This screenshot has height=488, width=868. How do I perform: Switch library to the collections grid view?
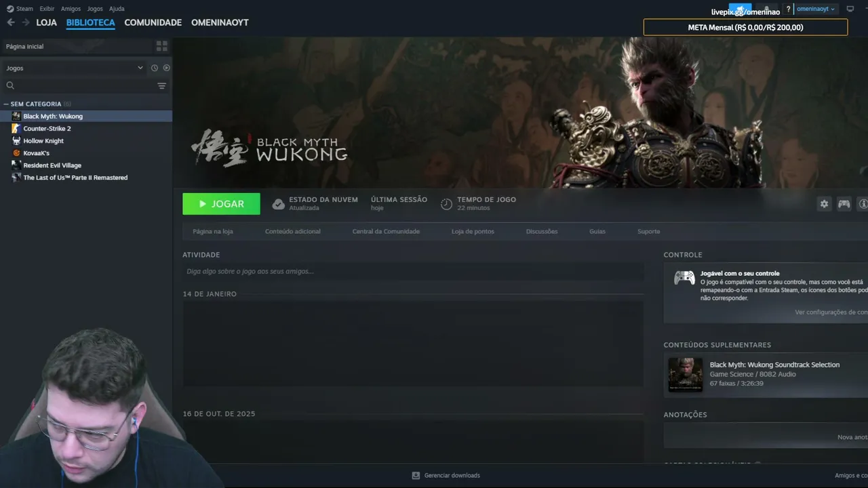(x=162, y=46)
